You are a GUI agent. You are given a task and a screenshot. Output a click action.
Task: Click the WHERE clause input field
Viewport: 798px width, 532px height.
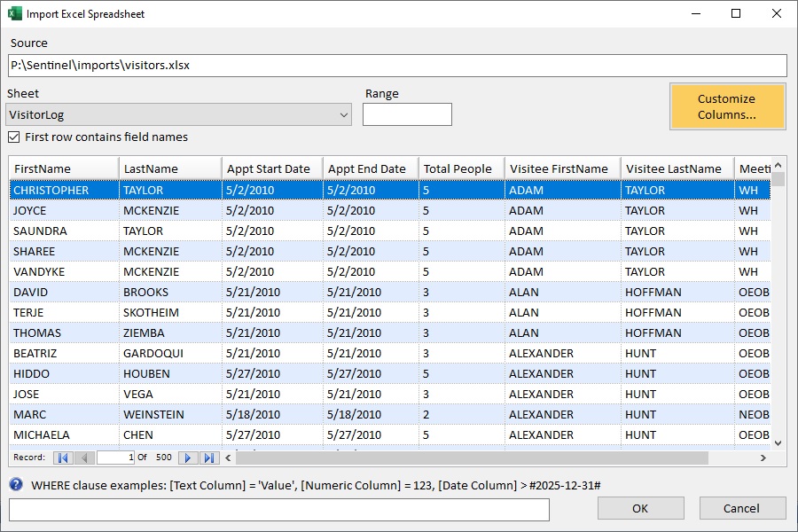[279, 510]
